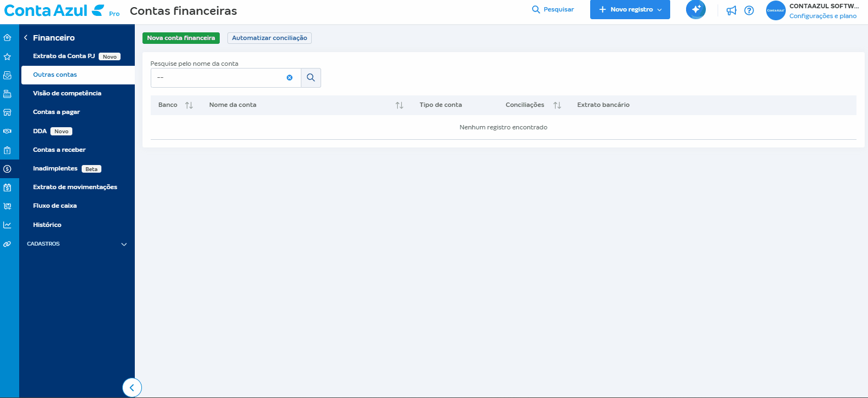Screen dimensions: 868x398
Task: Click the home icon in left rail
Action: point(7,38)
